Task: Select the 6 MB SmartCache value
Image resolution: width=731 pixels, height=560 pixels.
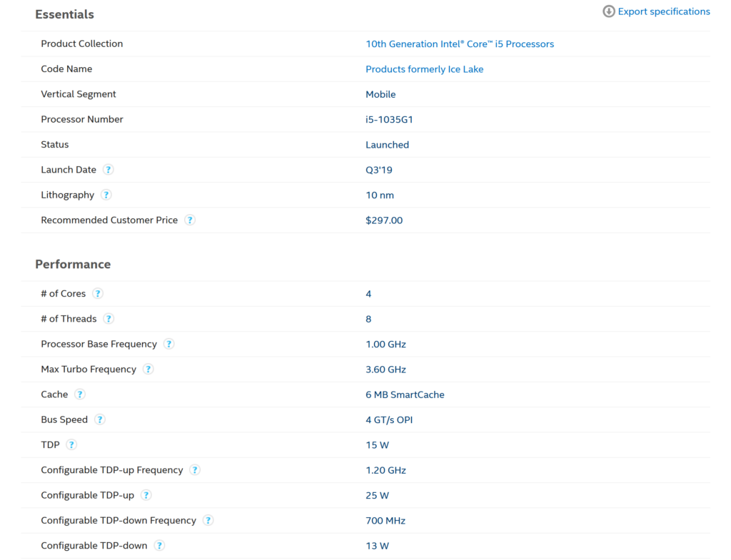Action: coord(405,394)
